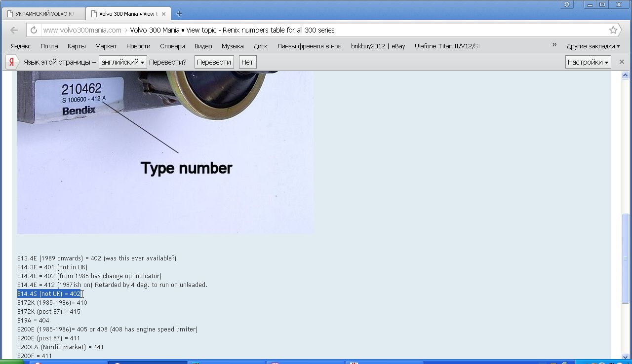Viewport: 632px width, 364px height.
Task: Dismiss the translation bar with X
Action: [622, 62]
